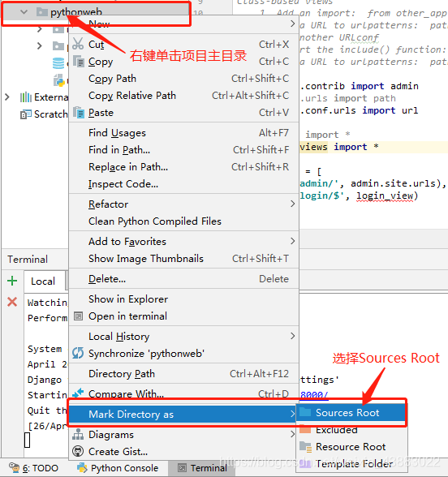Select Show in Explorer
The height and width of the screenshot is (477, 448).
click(183, 299)
